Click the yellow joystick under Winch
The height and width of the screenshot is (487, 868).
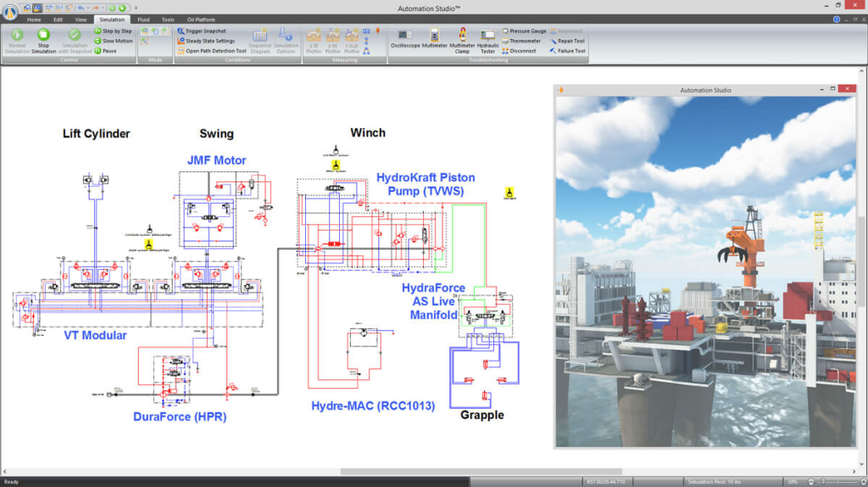(336, 165)
